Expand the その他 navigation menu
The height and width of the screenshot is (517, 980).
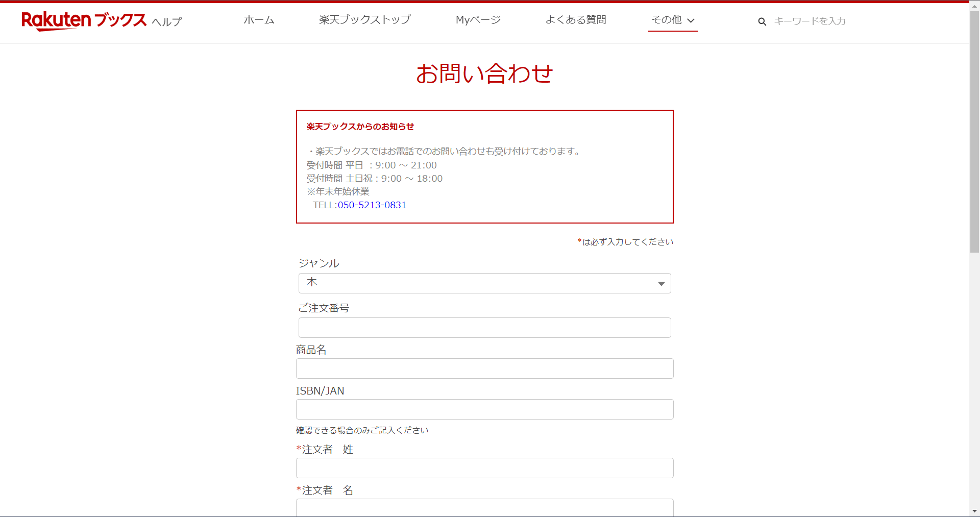667,19
